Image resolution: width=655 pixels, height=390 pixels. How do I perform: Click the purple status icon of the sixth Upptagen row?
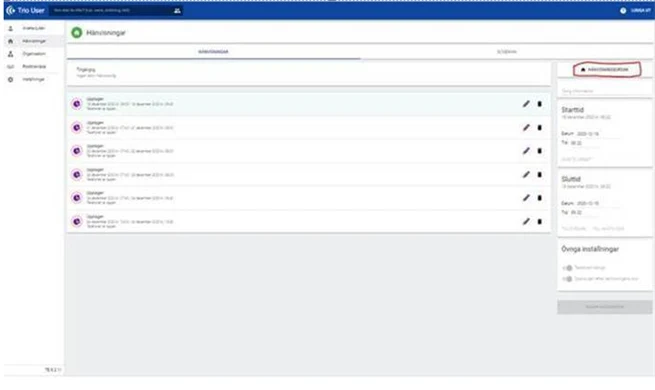(76, 222)
